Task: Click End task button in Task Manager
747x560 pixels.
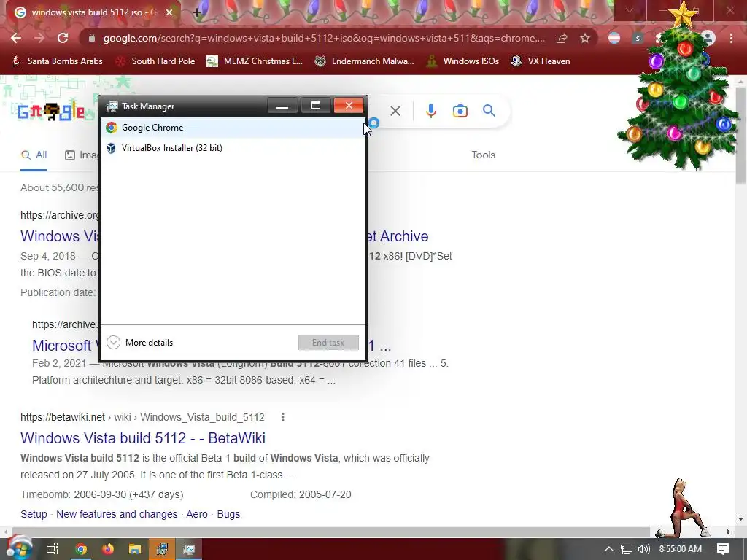Action: [x=328, y=343]
